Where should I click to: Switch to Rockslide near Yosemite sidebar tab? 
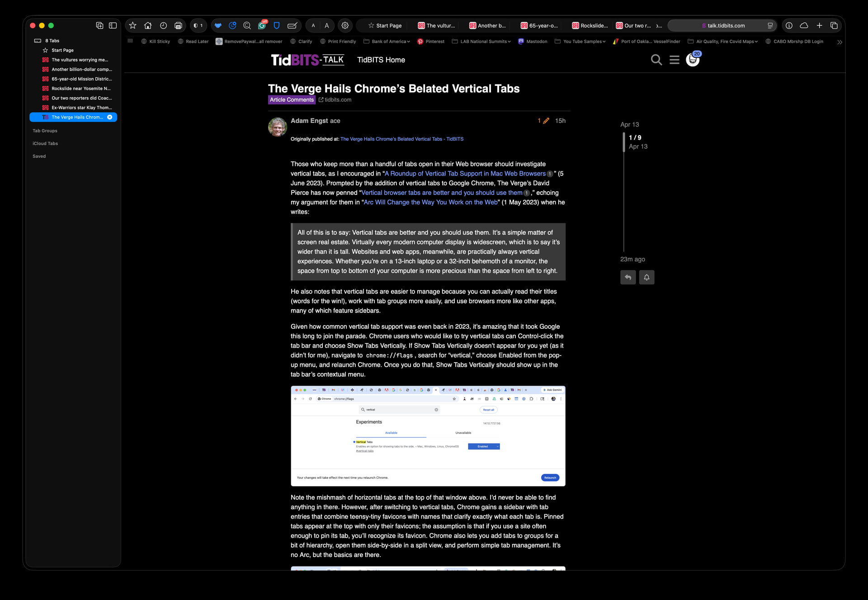coord(80,89)
